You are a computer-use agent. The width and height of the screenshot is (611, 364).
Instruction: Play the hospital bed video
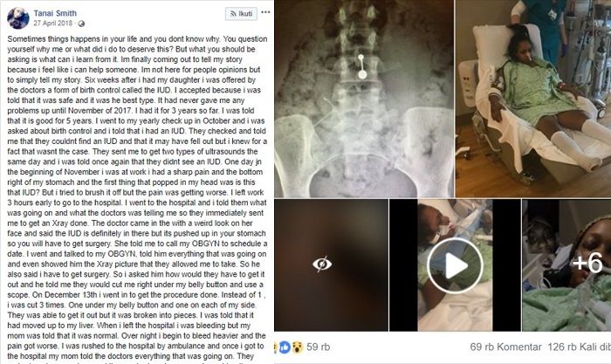pos(455,265)
